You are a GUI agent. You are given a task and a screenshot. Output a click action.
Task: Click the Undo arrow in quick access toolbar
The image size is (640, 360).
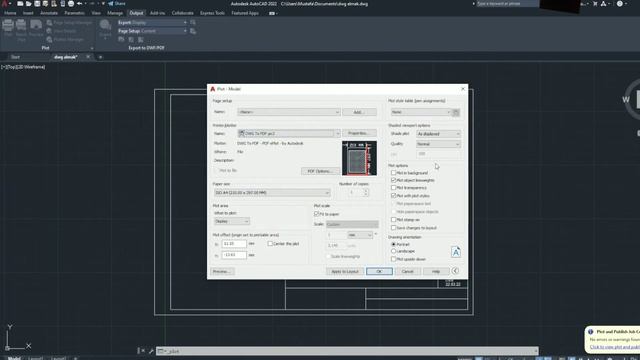pyautogui.click(x=80, y=4)
